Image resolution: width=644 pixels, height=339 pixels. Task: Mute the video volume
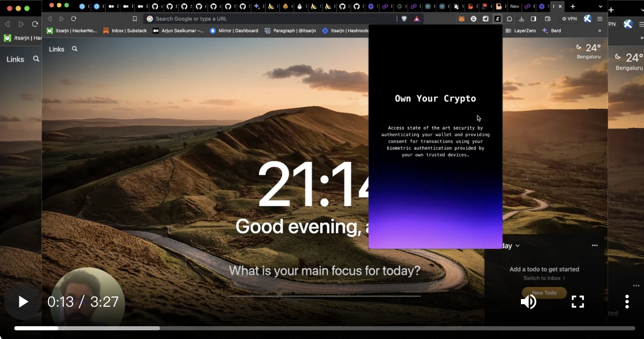click(x=528, y=302)
